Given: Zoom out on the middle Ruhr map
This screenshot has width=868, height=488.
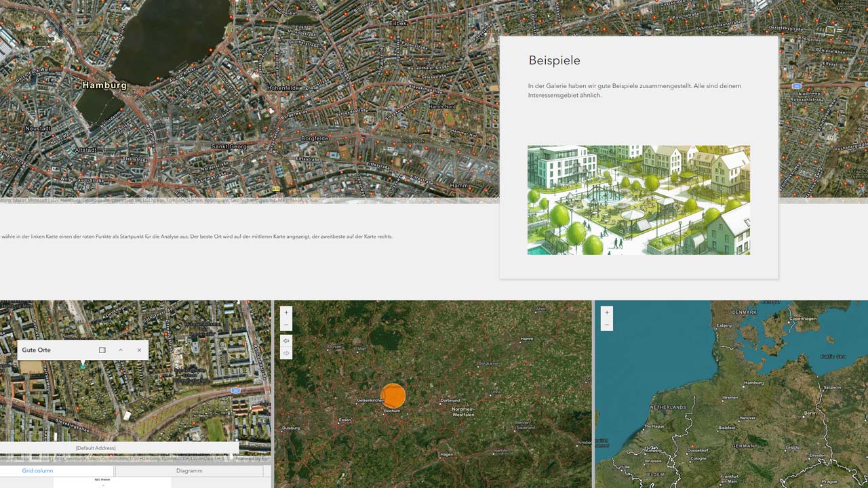Looking at the screenshot, I should click(286, 325).
